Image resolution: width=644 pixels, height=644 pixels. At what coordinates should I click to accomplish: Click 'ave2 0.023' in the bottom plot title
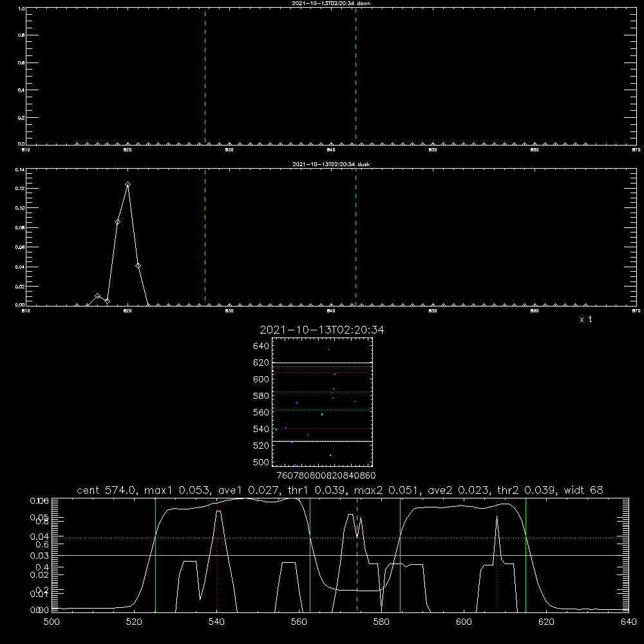460,490
